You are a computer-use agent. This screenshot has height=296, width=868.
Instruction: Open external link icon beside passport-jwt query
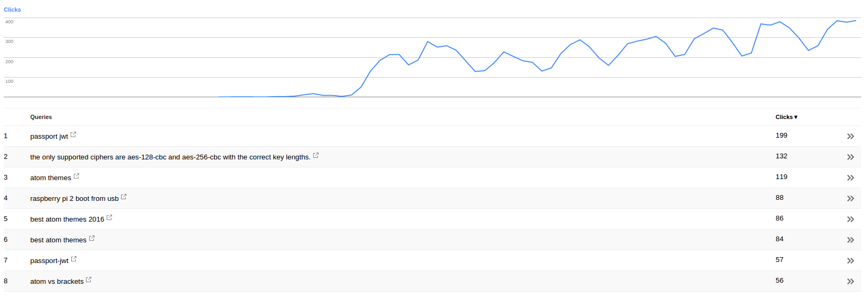(x=74, y=259)
